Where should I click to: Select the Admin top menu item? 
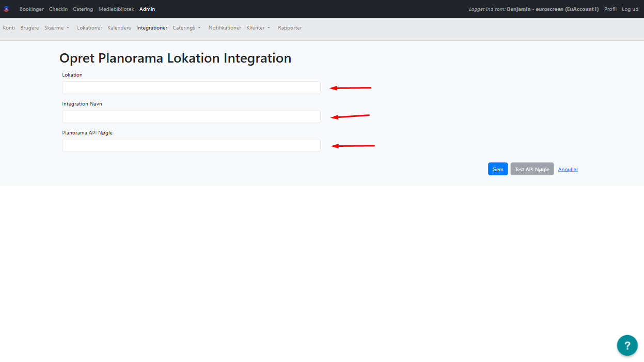coord(147,9)
